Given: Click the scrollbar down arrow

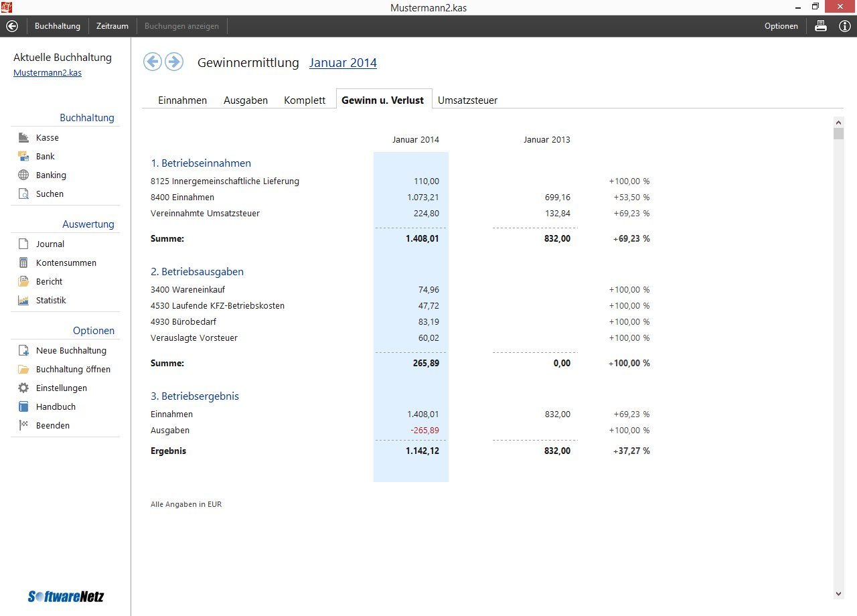Looking at the screenshot, I should coord(838,593).
